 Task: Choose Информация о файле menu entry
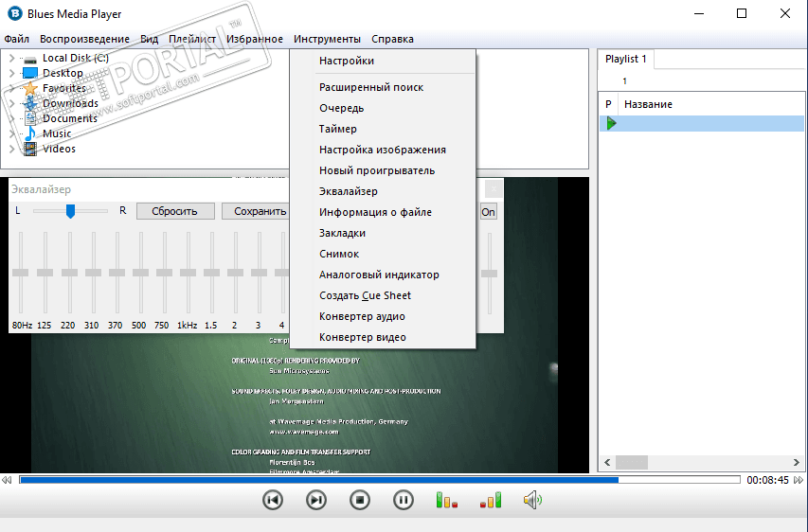click(x=383, y=212)
